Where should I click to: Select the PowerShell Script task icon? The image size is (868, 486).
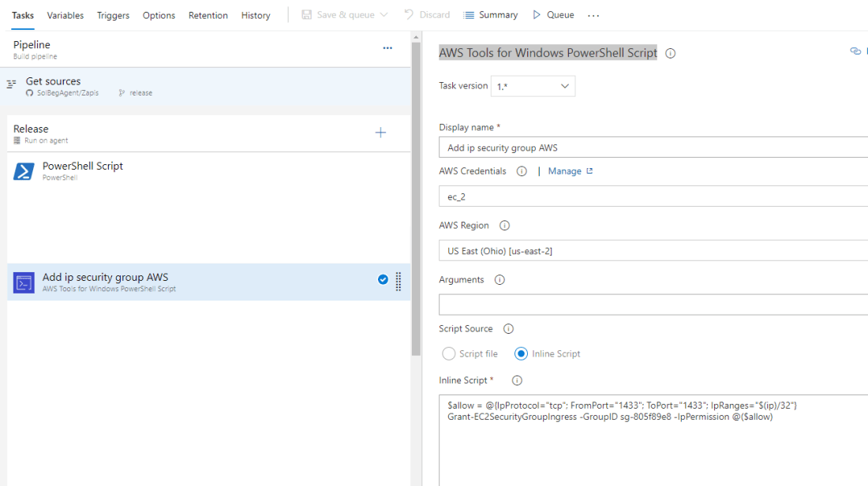click(x=22, y=172)
